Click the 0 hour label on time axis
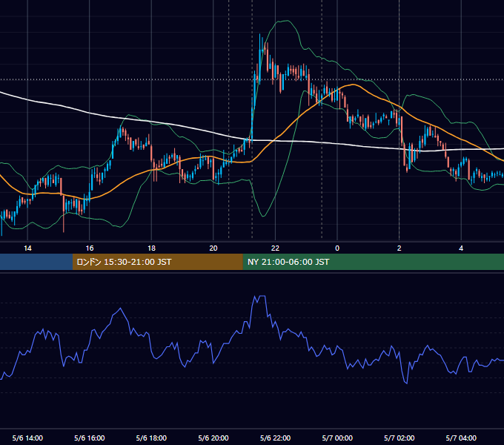The height and width of the screenshot is (445, 504). coord(337,248)
